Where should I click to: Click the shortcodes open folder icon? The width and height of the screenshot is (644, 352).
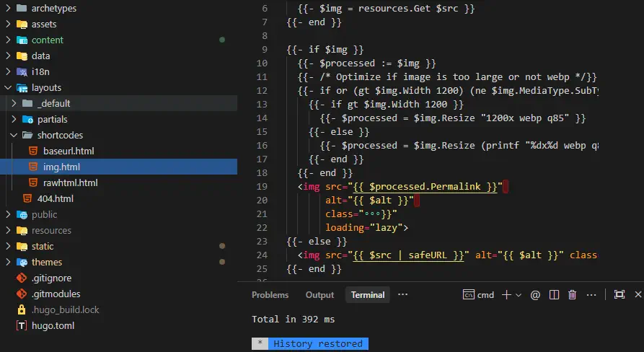pos(27,135)
